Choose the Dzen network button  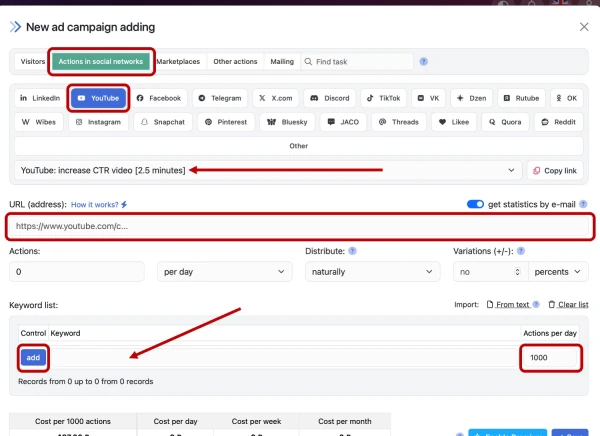click(x=471, y=98)
